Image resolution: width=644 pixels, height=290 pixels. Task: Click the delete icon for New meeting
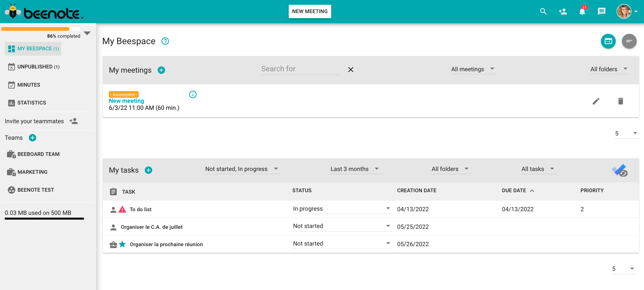[x=621, y=101]
